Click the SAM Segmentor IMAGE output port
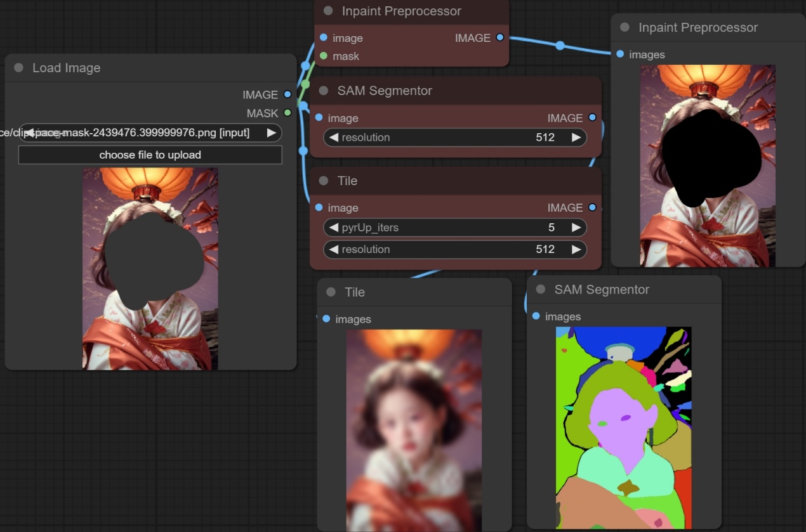806x532 pixels. click(x=592, y=117)
